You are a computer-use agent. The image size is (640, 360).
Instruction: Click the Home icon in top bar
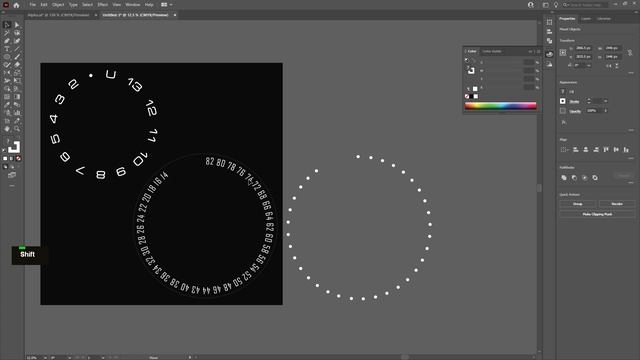[16, 5]
